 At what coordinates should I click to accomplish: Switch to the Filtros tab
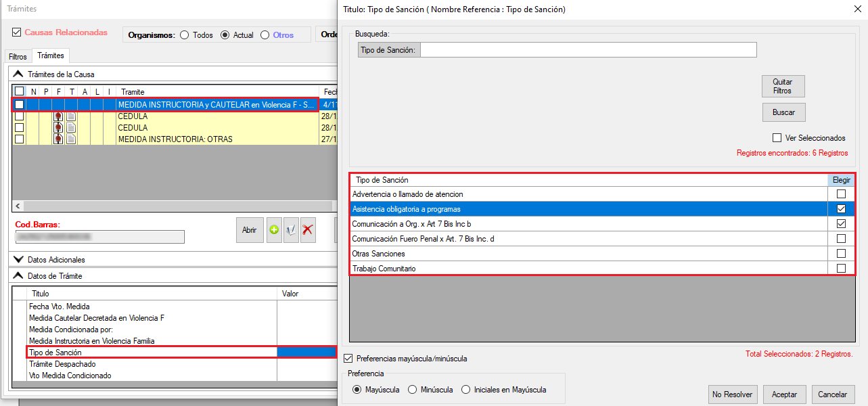[x=18, y=56]
